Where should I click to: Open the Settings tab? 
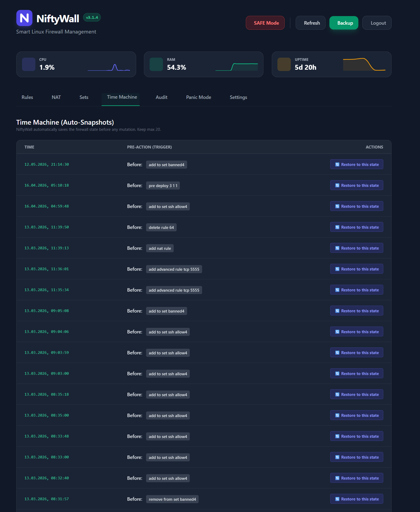238,97
